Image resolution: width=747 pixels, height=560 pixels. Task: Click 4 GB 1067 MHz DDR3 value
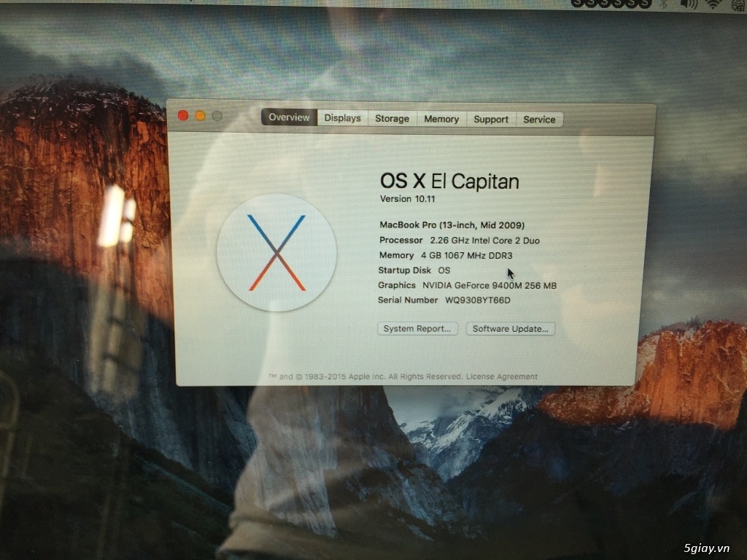(x=466, y=256)
